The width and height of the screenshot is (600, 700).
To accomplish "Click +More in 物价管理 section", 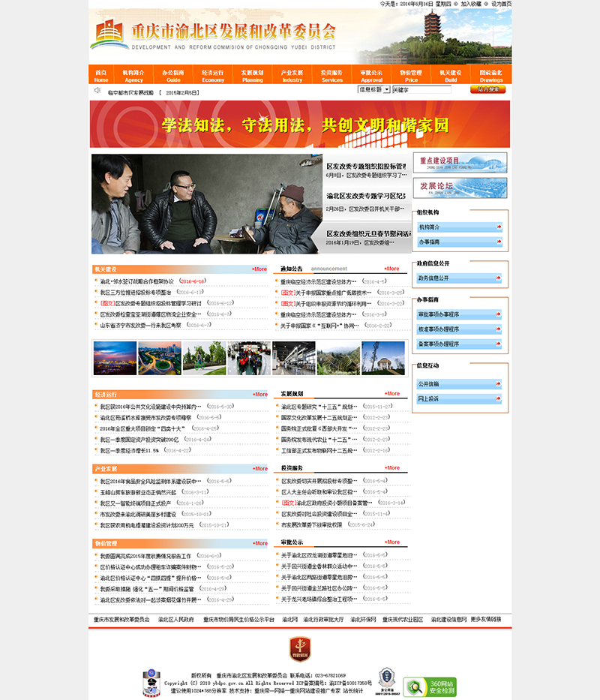I will pyautogui.click(x=260, y=543).
